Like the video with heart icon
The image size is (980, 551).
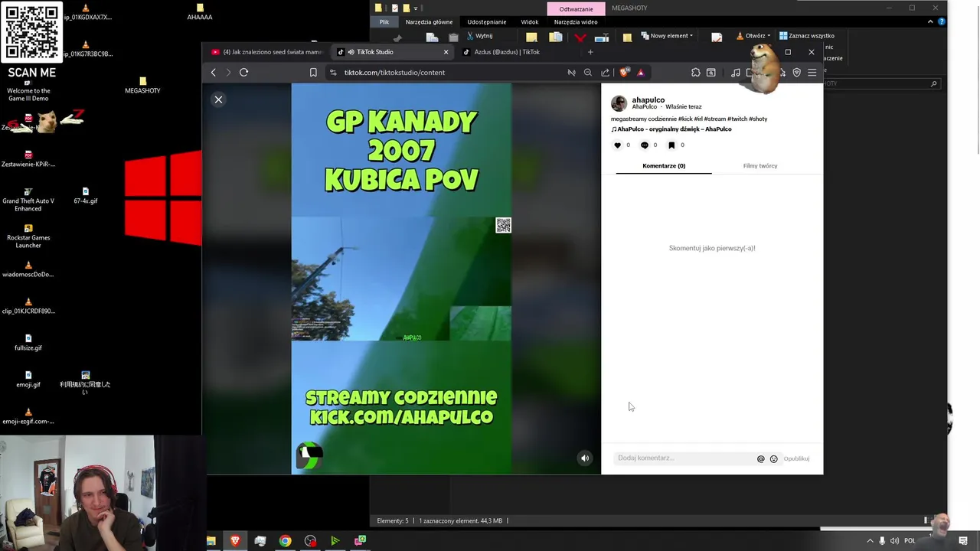(618, 145)
